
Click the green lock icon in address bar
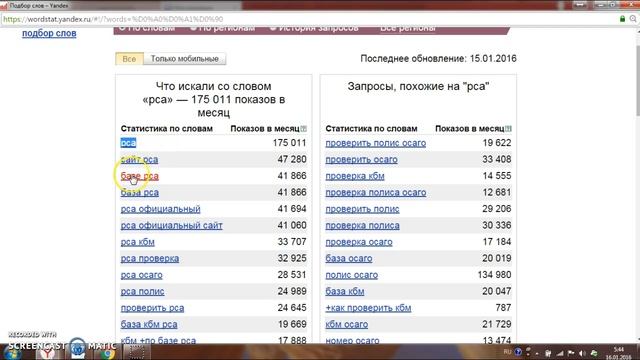[x=622, y=19]
